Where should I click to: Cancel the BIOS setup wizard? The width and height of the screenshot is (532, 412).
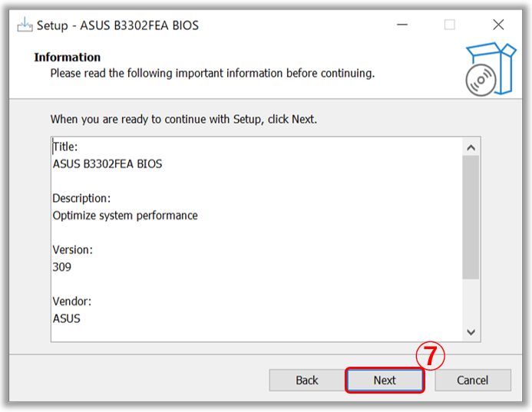coord(473,380)
